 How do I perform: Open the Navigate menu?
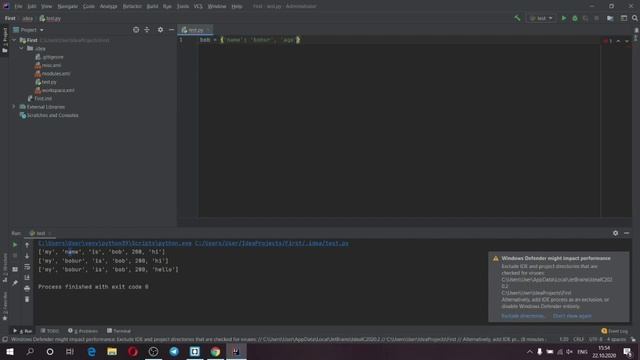(67, 6)
